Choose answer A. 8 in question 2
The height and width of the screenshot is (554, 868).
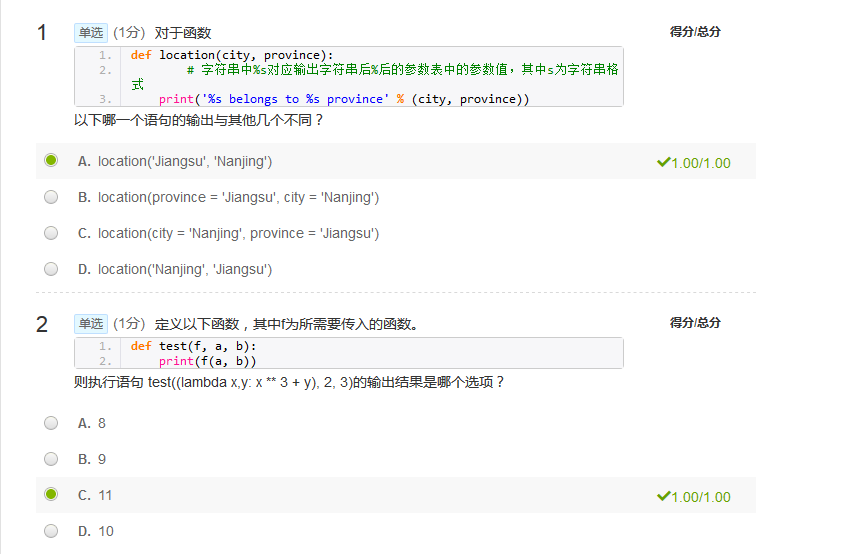(51, 423)
